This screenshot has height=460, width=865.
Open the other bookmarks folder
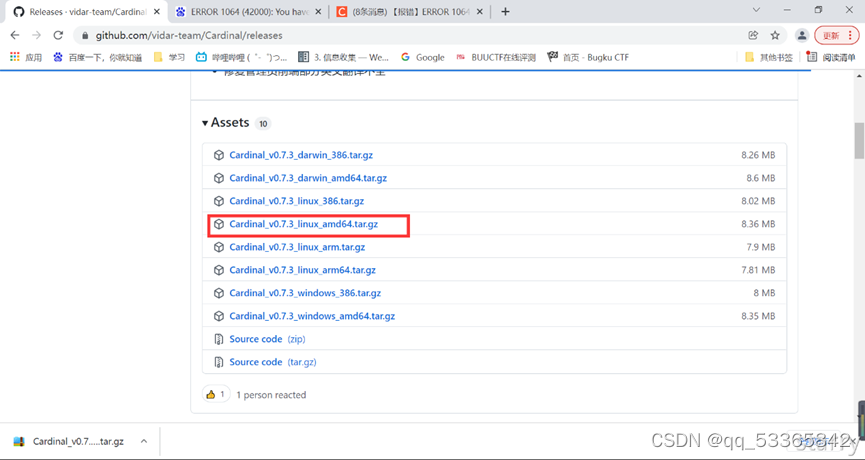click(x=768, y=57)
